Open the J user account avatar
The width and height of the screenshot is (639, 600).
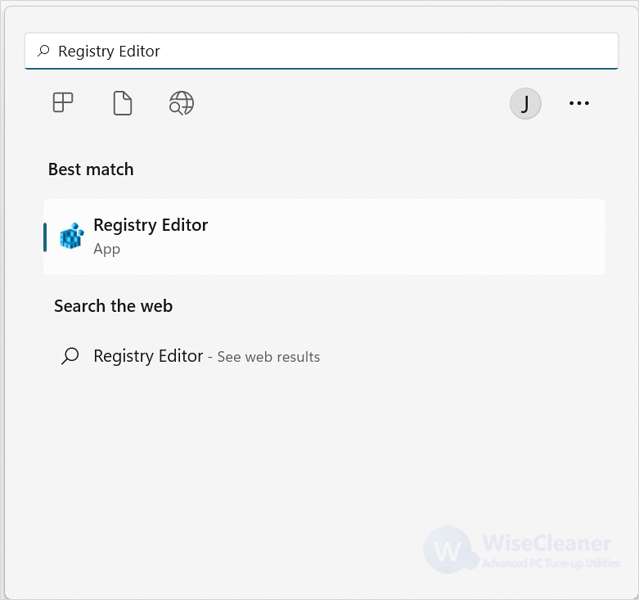[x=525, y=104]
